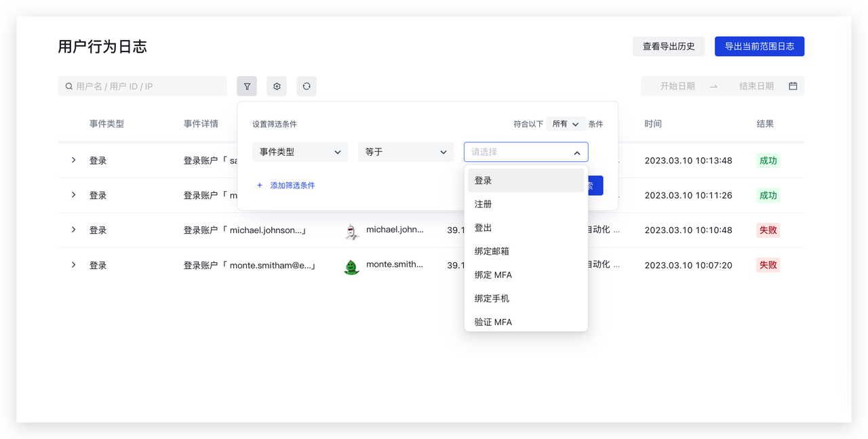The width and height of the screenshot is (868, 439).
Task: Open the 所有 condition match dropdown
Action: click(566, 123)
